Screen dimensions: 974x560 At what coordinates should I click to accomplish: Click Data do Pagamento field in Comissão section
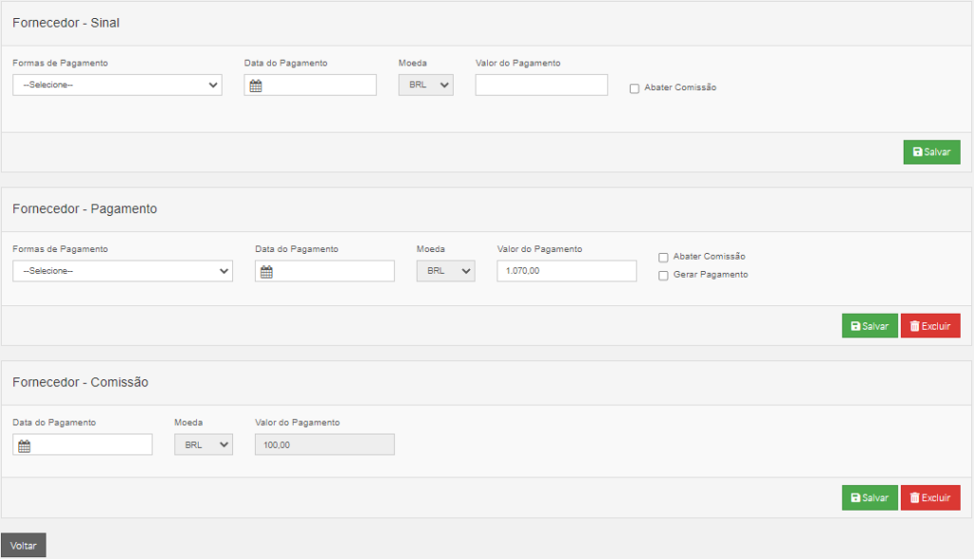82,445
